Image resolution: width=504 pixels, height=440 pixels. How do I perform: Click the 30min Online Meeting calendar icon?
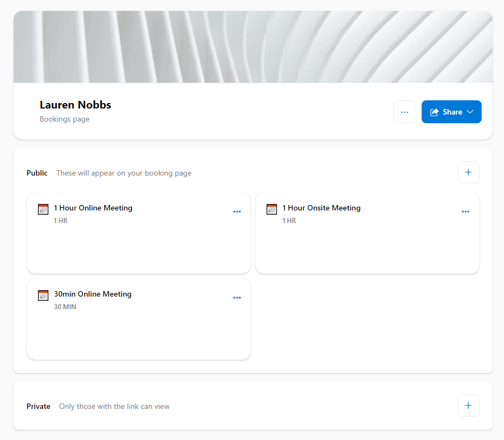pyautogui.click(x=43, y=296)
